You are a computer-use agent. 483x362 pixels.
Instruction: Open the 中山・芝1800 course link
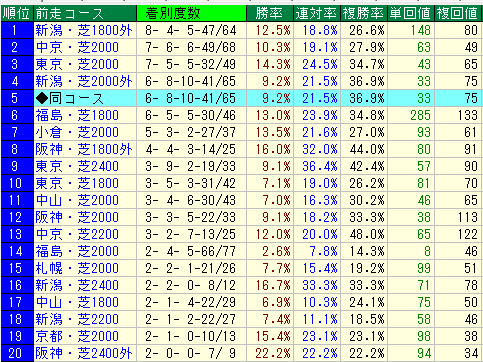point(77,303)
